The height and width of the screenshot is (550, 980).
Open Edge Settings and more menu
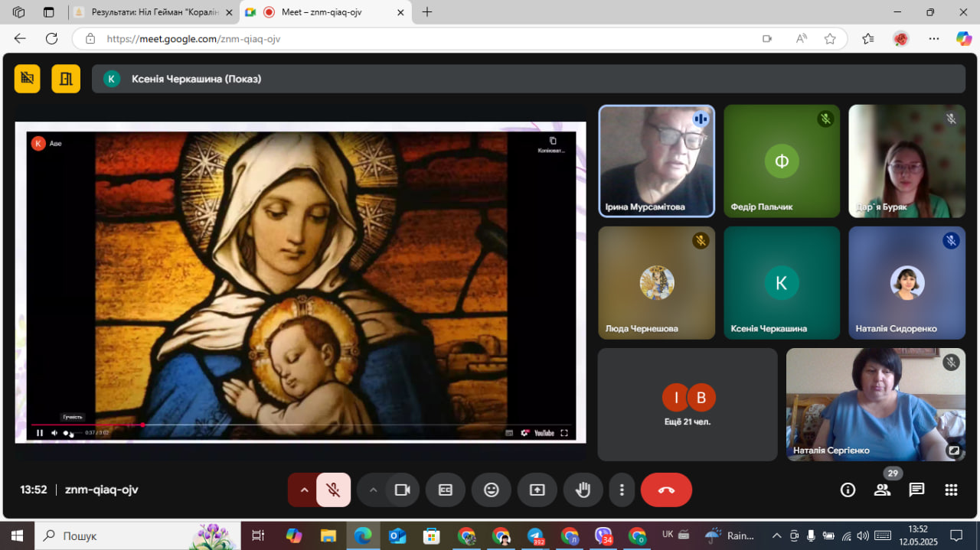pos(934,38)
